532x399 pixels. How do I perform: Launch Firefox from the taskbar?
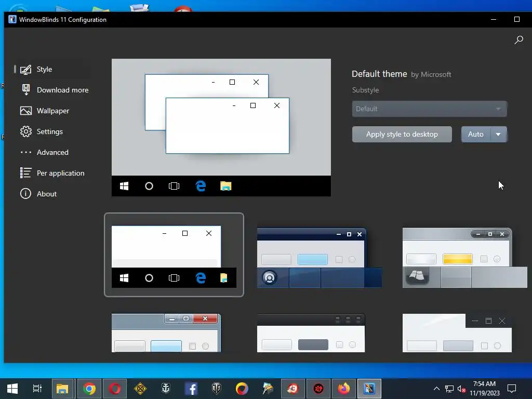[344, 389]
